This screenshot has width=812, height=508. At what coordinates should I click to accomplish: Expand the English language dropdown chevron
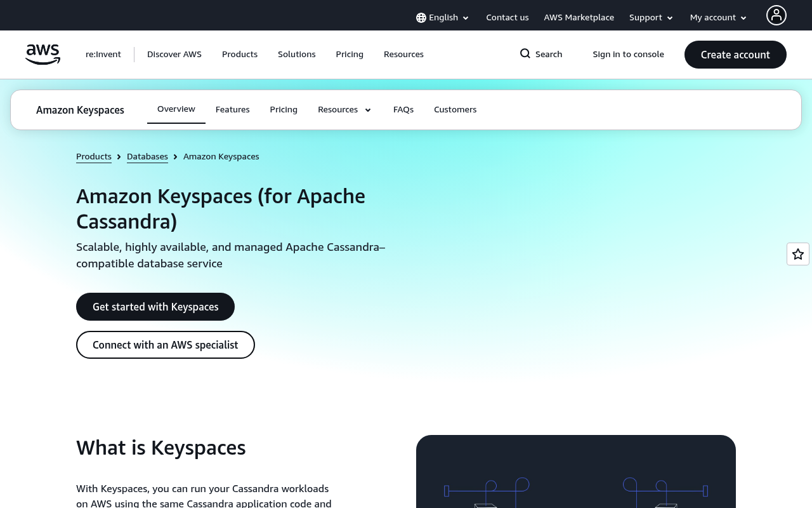tap(466, 18)
